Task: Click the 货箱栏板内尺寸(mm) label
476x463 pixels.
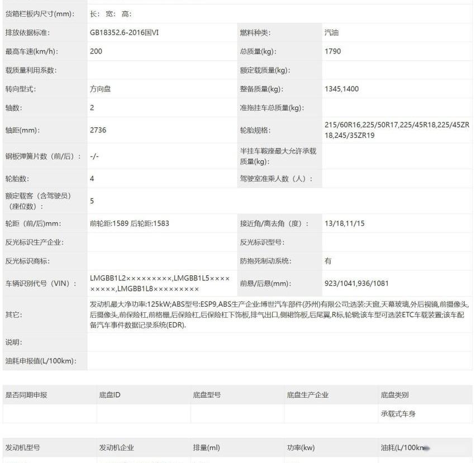Action: [40, 14]
